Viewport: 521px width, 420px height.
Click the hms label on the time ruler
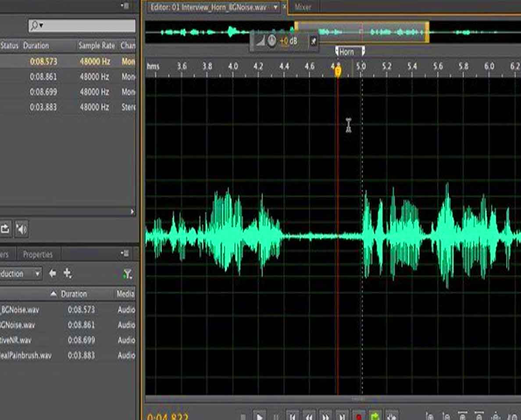pyautogui.click(x=153, y=66)
